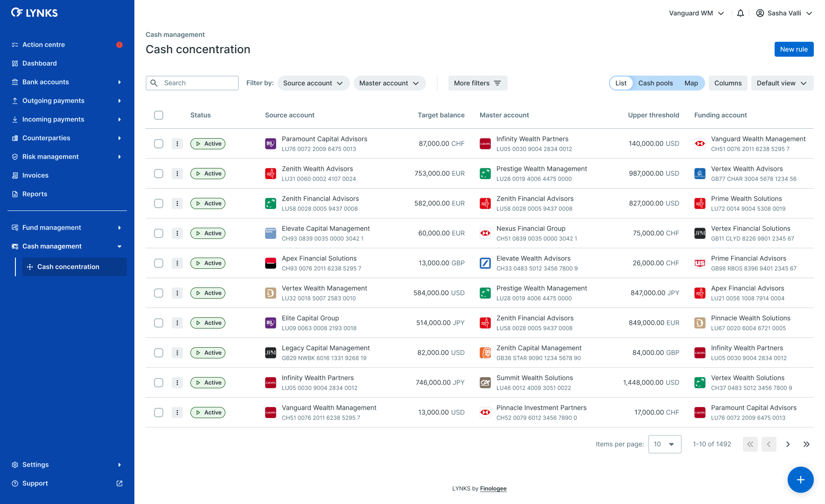Switch to the Map view tab

[691, 83]
